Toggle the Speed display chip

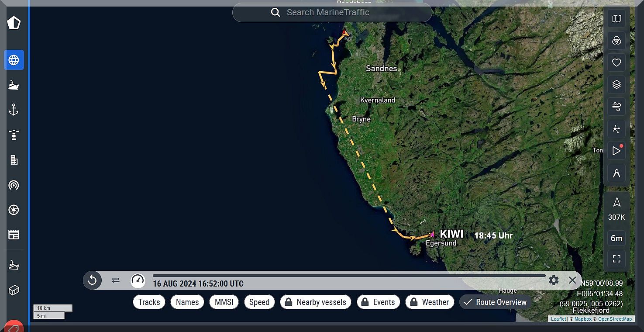click(259, 302)
